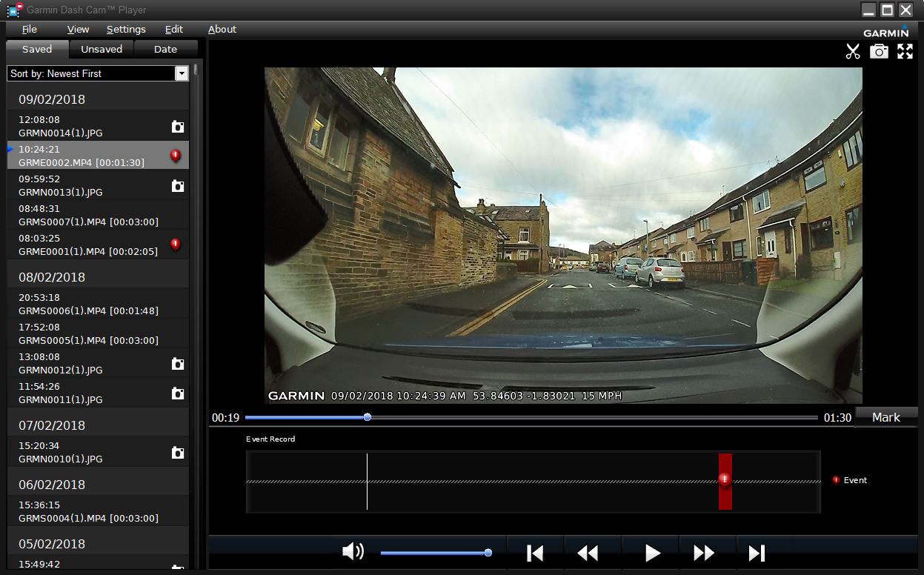The width and height of the screenshot is (924, 575).
Task: Select recording GRMS0004(1).MP4
Action: click(98, 511)
